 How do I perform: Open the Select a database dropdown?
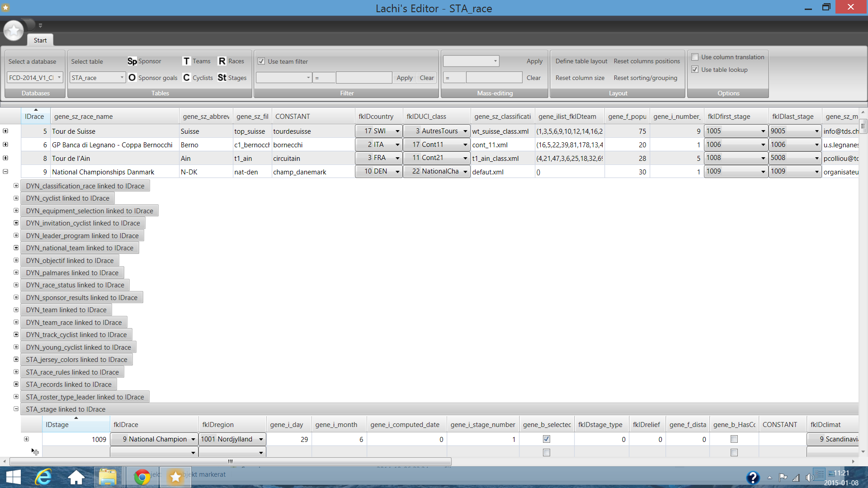59,78
